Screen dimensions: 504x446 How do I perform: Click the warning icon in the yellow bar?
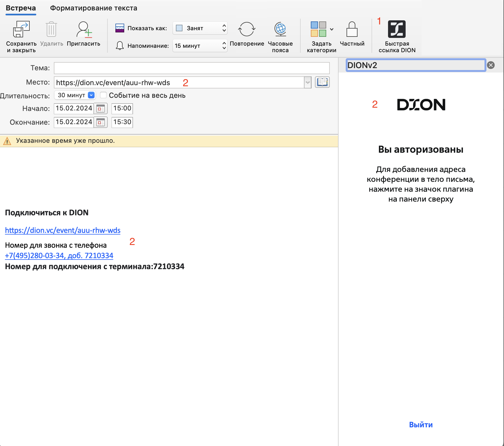[7, 141]
